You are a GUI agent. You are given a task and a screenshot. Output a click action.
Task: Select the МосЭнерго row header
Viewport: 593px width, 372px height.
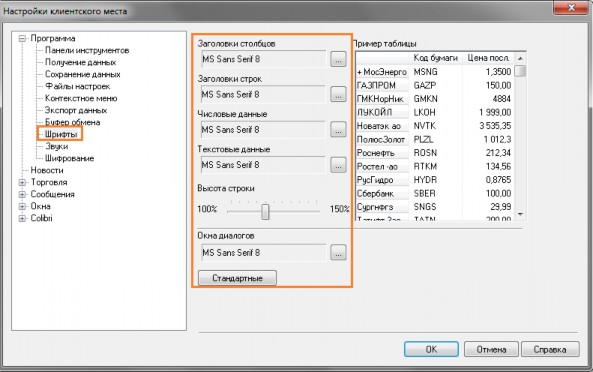point(383,72)
